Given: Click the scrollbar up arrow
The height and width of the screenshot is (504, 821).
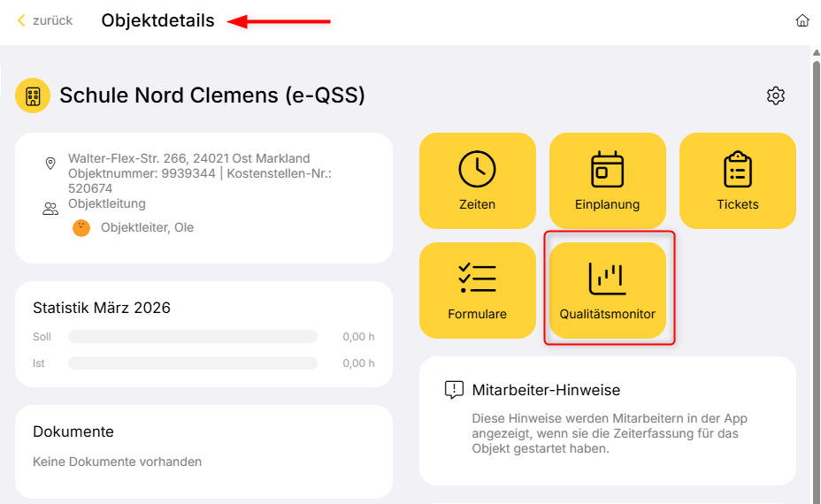Looking at the screenshot, I should point(816,52).
